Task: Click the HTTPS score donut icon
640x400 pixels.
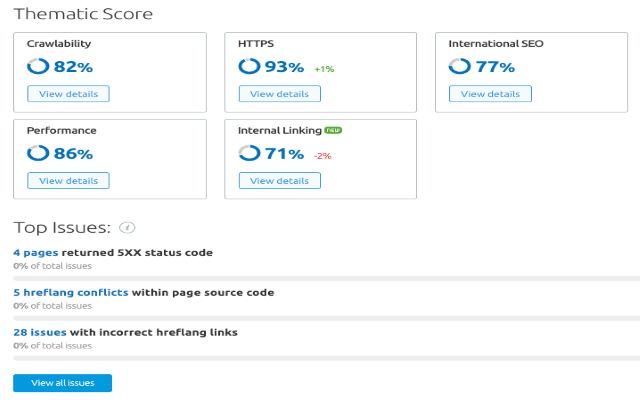Action: [249, 67]
